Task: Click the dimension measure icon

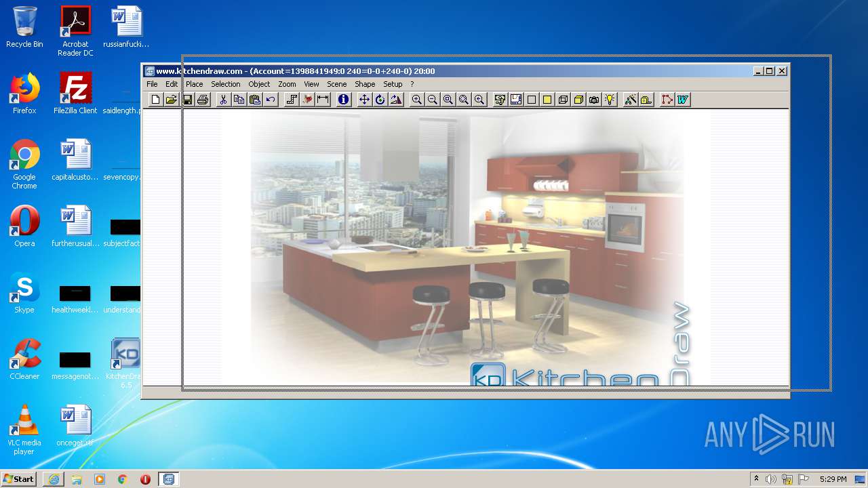Action: pyautogui.click(x=323, y=100)
